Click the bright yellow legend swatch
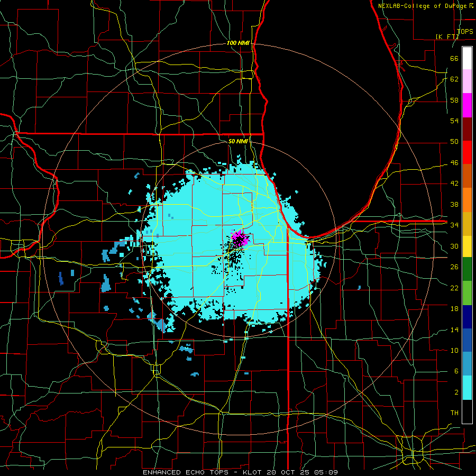Screen dimensions: 476x476 tap(467, 246)
